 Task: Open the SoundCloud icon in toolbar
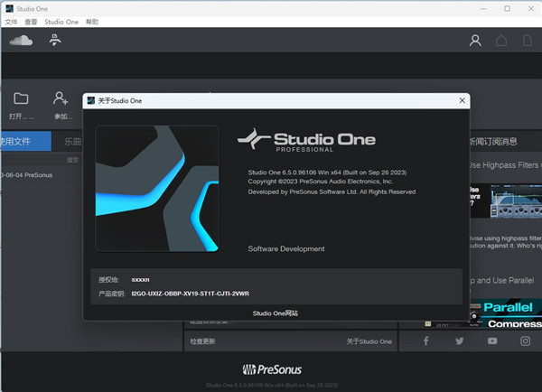[21, 41]
